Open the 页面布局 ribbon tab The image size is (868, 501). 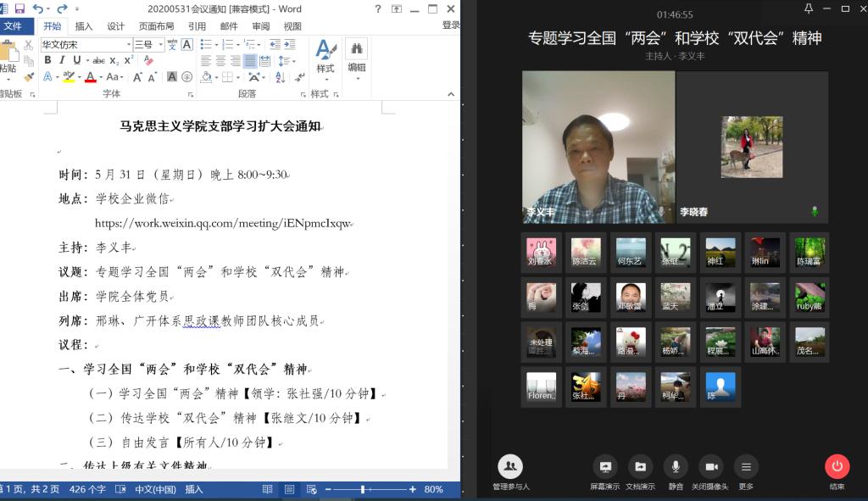[156, 26]
